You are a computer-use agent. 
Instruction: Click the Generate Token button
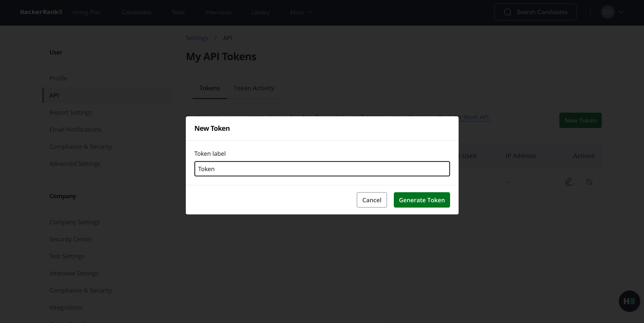pos(422,200)
